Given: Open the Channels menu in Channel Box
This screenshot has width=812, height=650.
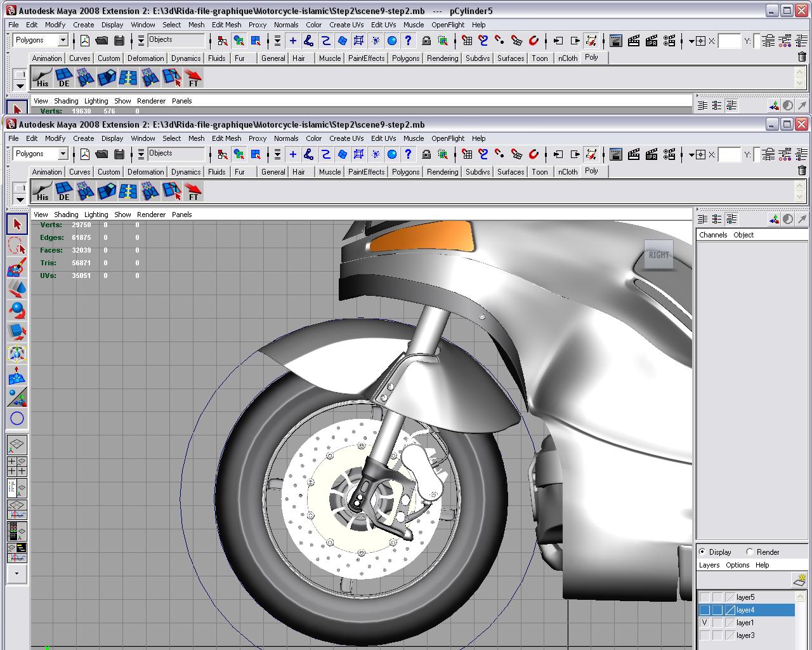Looking at the screenshot, I should [x=713, y=235].
